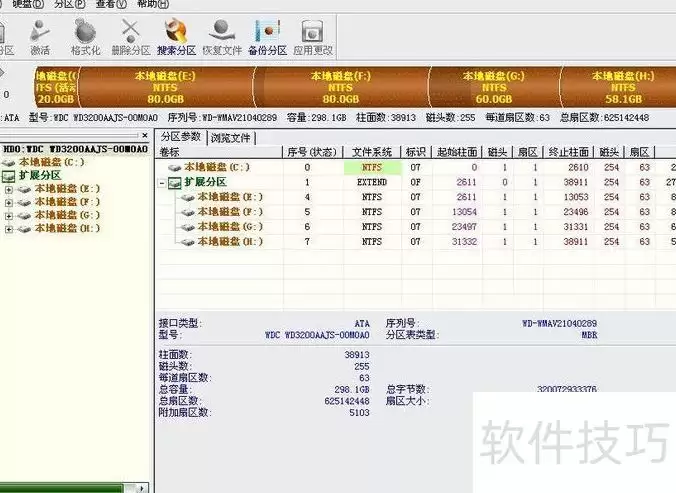
Task: Click the 卷标 column header
Action: pyautogui.click(x=219, y=152)
